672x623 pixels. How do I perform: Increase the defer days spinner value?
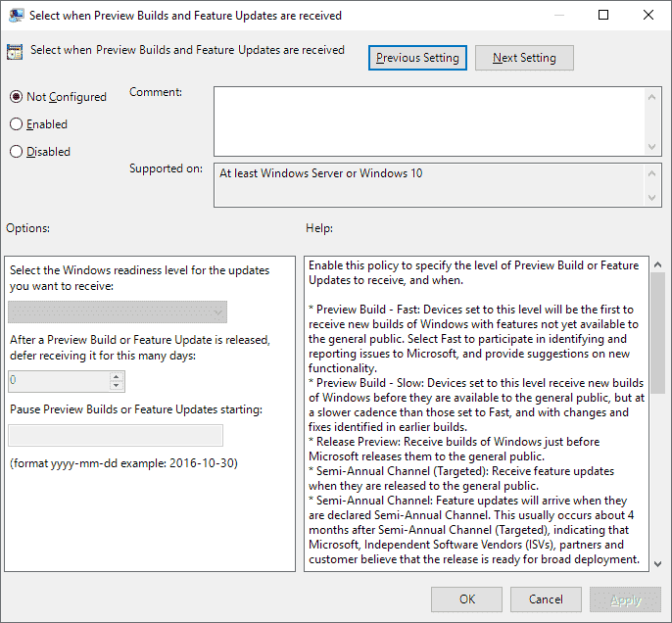coord(117,377)
